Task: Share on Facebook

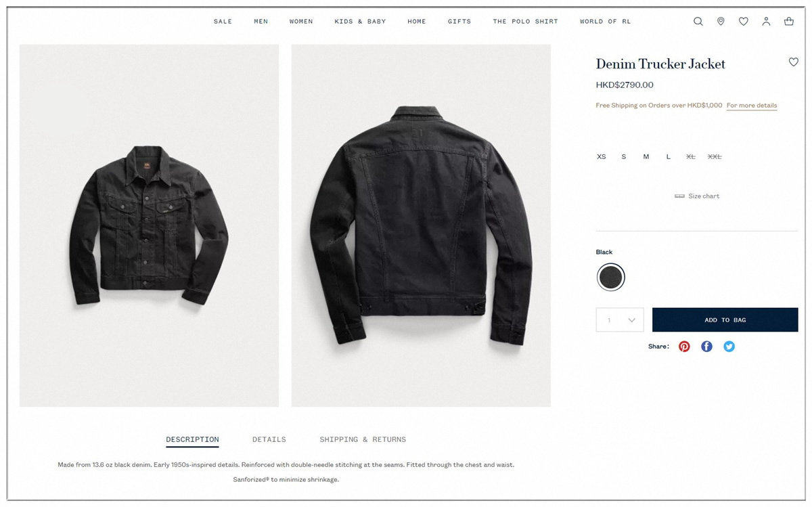Action: coord(706,347)
